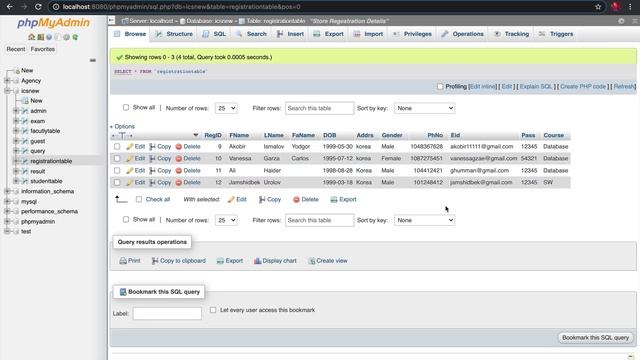Open the Structure tab

(x=174, y=34)
